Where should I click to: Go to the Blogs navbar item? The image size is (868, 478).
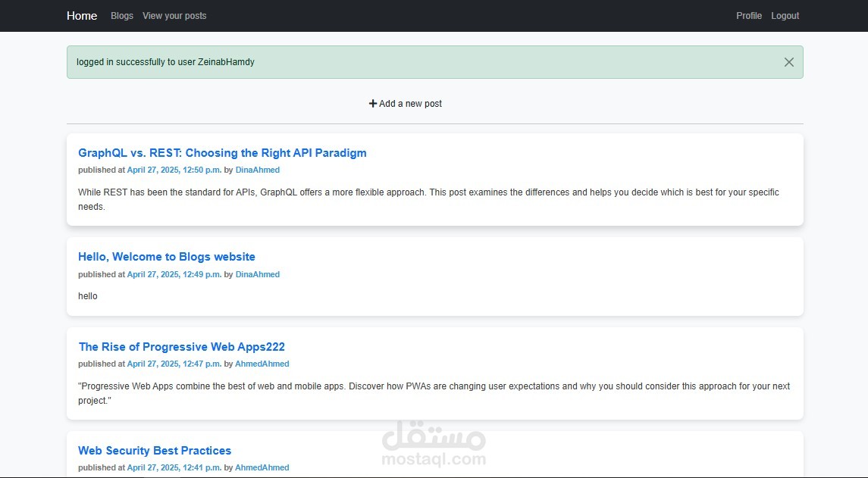(122, 16)
